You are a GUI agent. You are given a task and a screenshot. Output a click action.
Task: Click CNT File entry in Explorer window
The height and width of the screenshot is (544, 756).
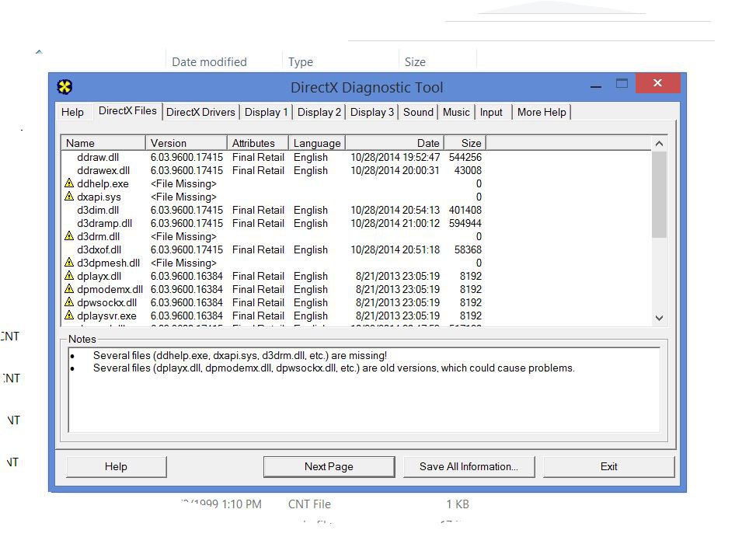(x=309, y=504)
